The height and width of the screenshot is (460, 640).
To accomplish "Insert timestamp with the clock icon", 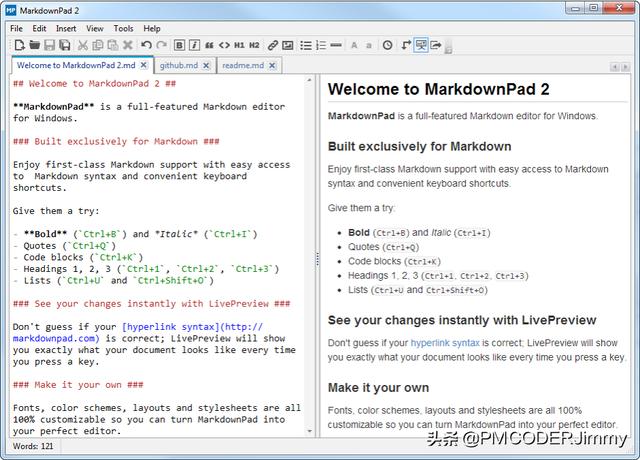I will click(x=387, y=45).
